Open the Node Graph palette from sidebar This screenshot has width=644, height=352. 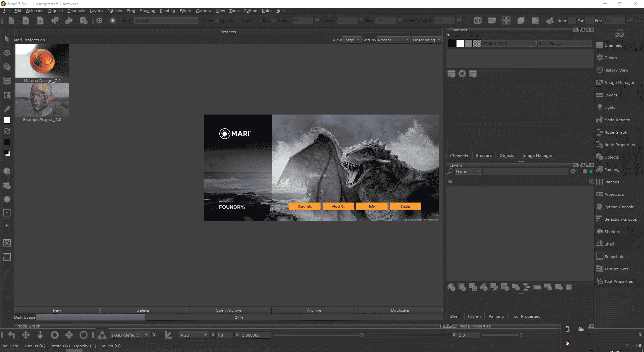pyautogui.click(x=615, y=132)
